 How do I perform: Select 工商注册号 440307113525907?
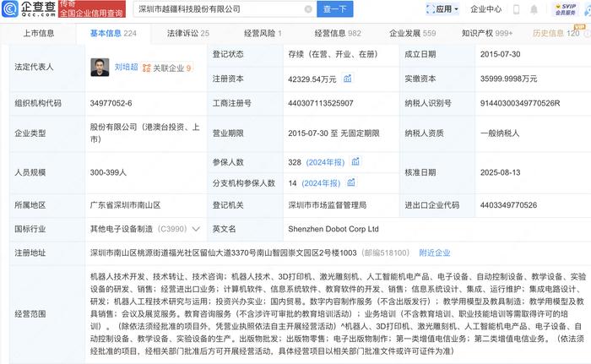point(320,103)
